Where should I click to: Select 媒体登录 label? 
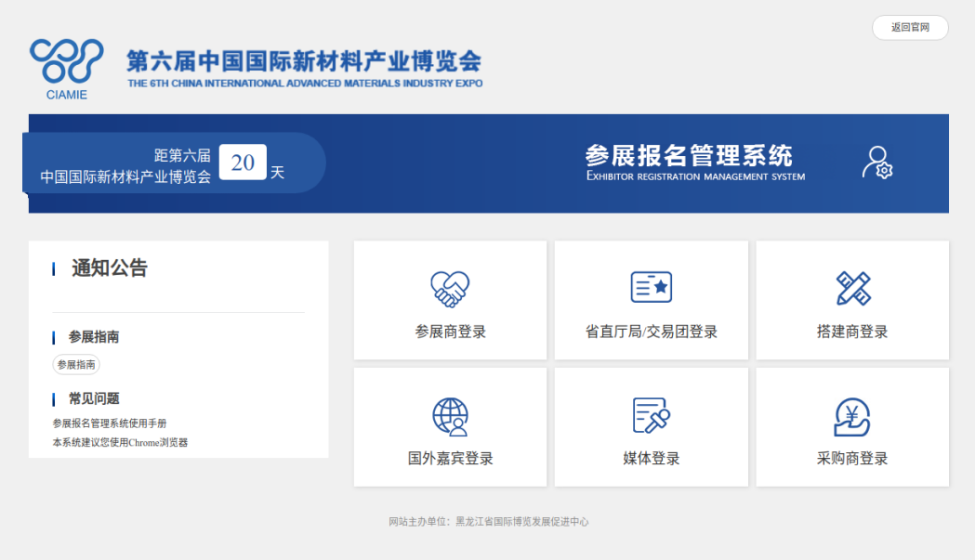[651, 459]
